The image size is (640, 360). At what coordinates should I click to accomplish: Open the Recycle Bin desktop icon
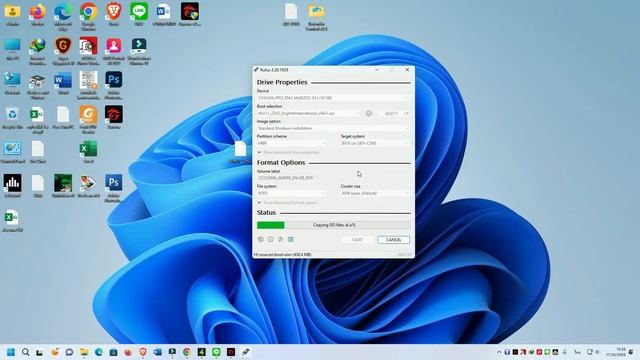tap(12, 118)
